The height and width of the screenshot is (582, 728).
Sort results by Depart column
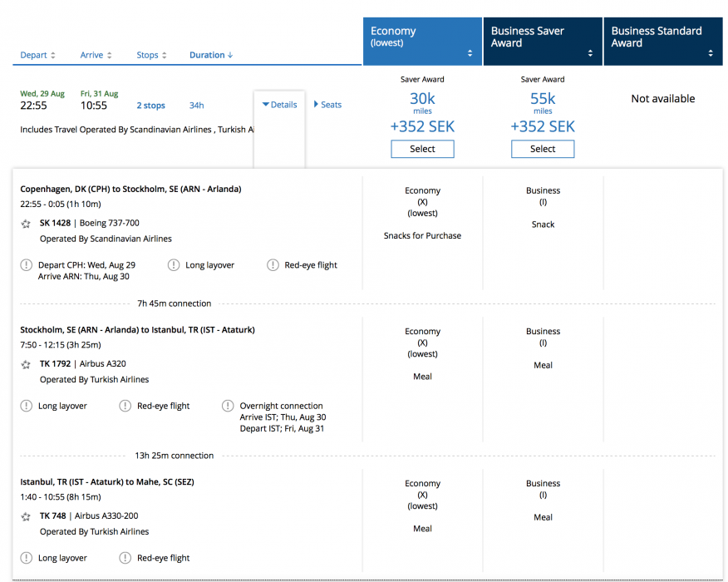point(37,56)
